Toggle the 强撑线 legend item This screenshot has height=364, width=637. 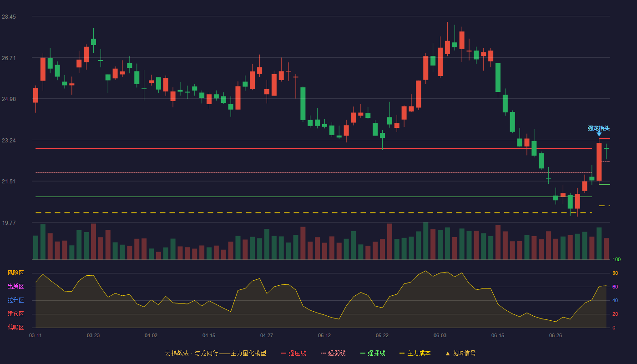coord(373,353)
